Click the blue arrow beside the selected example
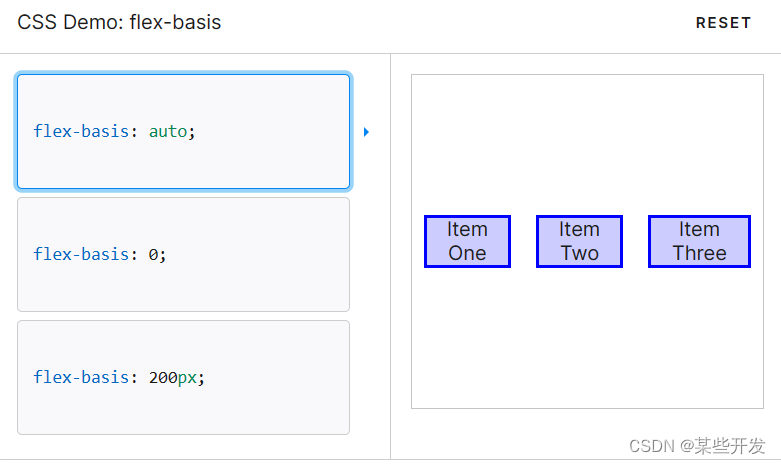Viewport: 781px width, 464px height. coord(366,132)
